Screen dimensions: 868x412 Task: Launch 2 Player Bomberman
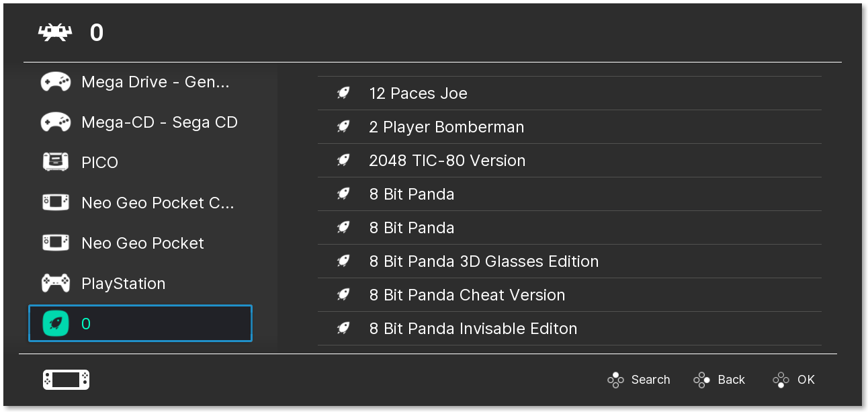click(446, 126)
